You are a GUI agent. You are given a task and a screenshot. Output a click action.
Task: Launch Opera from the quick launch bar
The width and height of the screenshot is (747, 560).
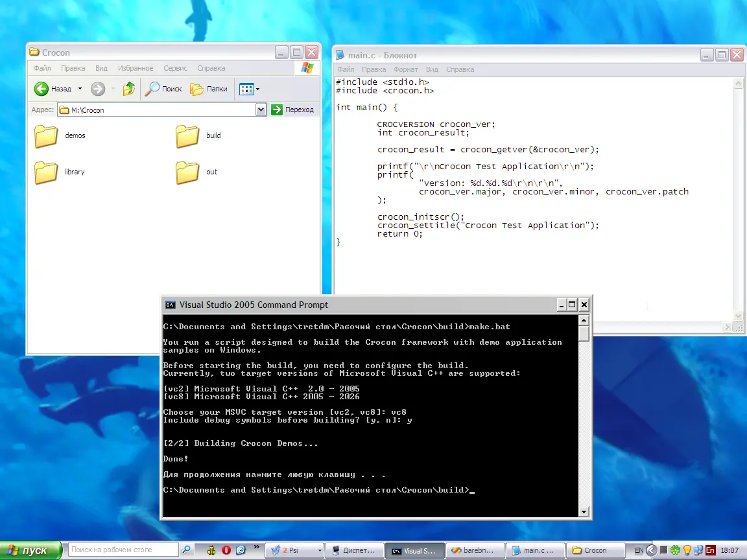(x=226, y=550)
